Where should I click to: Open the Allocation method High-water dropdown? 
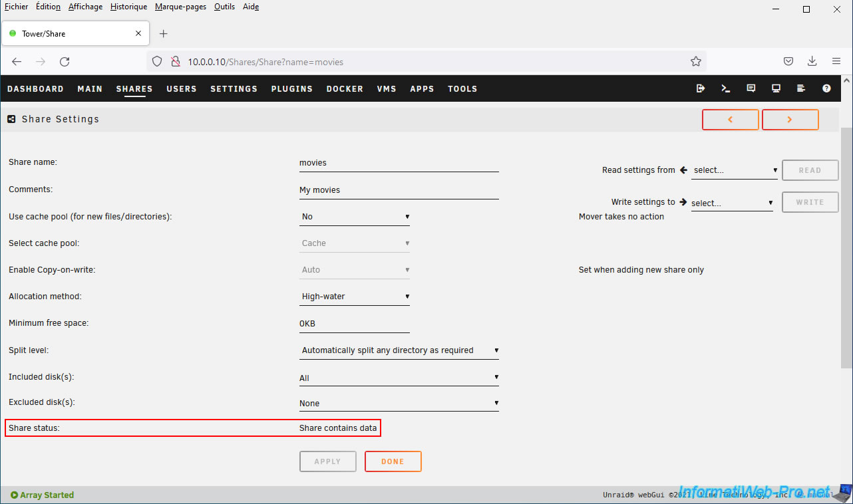(355, 297)
